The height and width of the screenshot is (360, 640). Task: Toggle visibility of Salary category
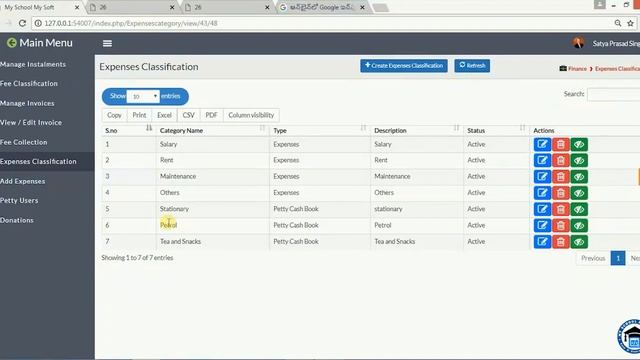pos(579,144)
